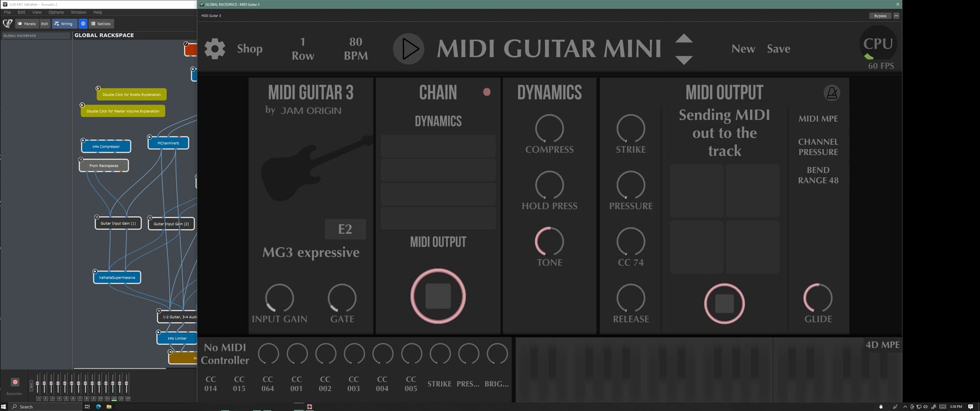The height and width of the screenshot is (411, 980).
Task: Click the TONE knob
Action: [x=549, y=241]
